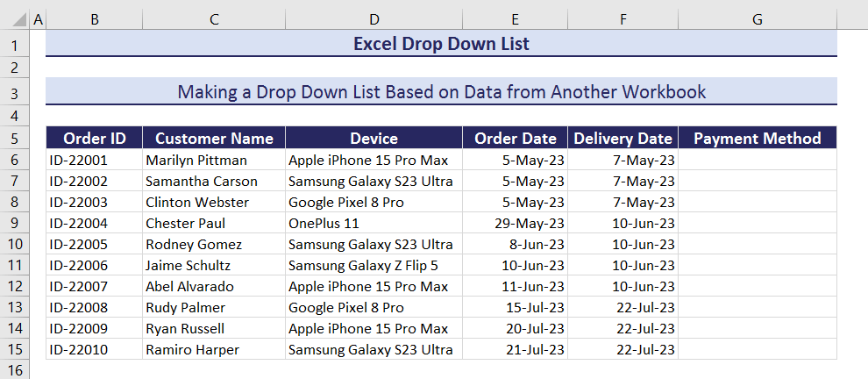The width and height of the screenshot is (868, 379).
Task: Click the 'Excel Drop Down List' title cell
Action: tap(441, 43)
